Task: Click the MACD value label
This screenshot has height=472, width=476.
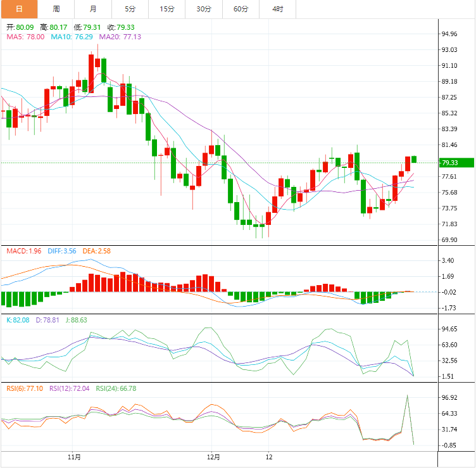Action: pyautogui.click(x=24, y=251)
